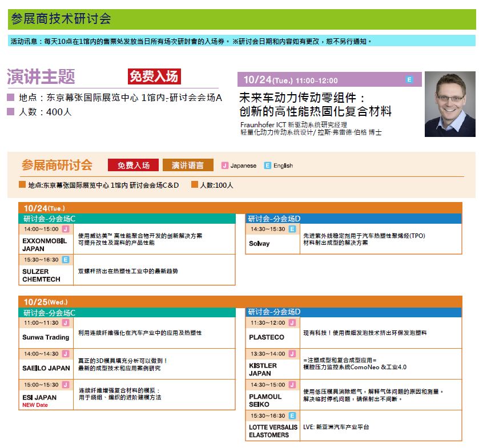479x448 pixels.
Task: Click the red 免费入场 badge near 演讲主题
Action: (154, 76)
